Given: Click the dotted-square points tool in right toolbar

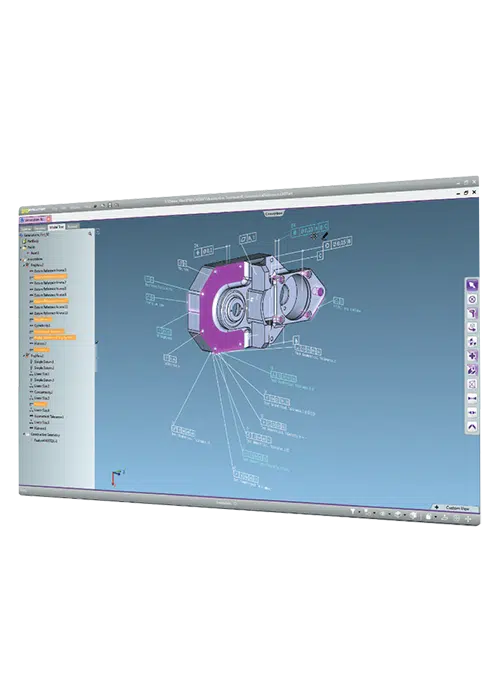Looking at the screenshot, I should click(x=472, y=384).
